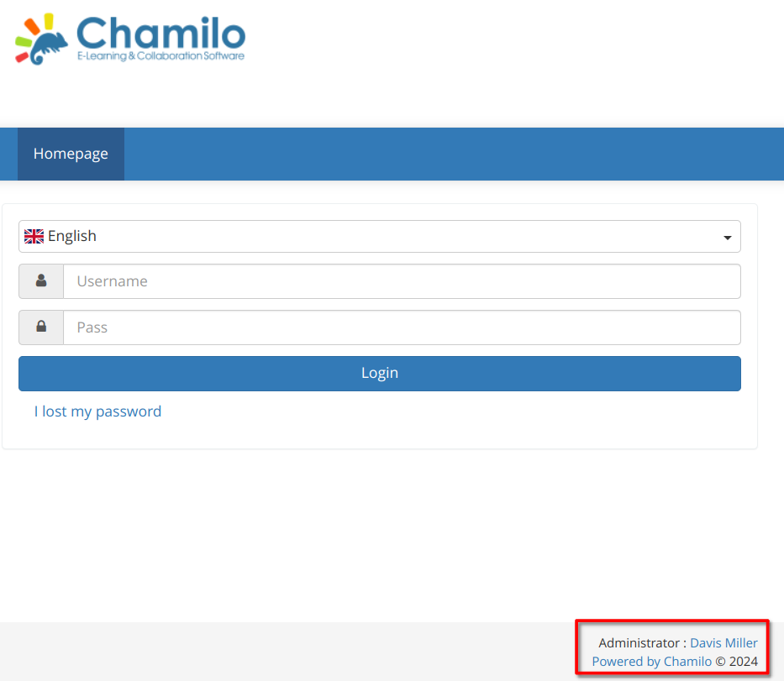Viewport: 784px width, 681px height.
Task: Open the Homepage navigation item
Action: pyautogui.click(x=71, y=154)
